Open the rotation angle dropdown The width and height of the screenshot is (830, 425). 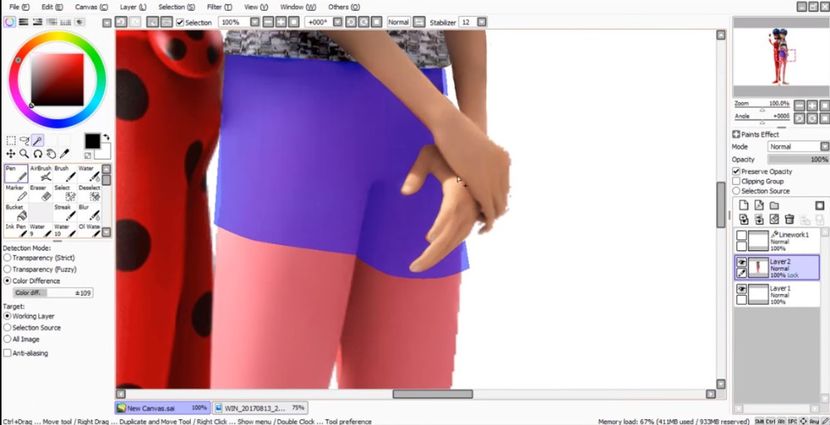point(337,22)
